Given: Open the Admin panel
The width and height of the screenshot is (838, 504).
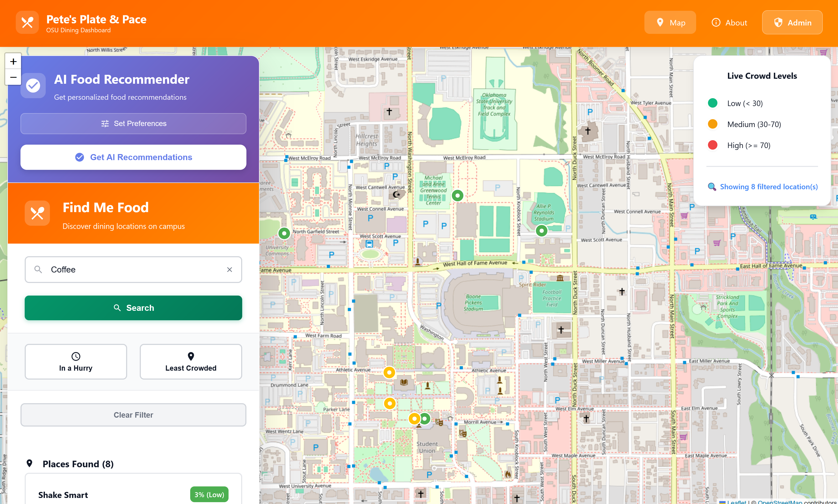Looking at the screenshot, I should click(x=792, y=23).
